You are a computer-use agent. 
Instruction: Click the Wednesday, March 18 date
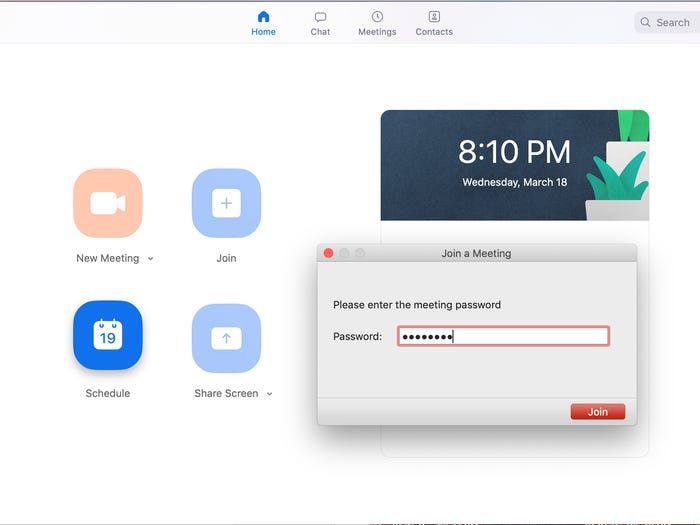pos(515,182)
